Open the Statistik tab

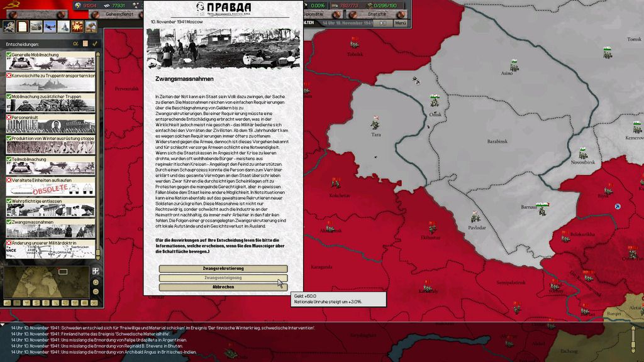point(377,14)
